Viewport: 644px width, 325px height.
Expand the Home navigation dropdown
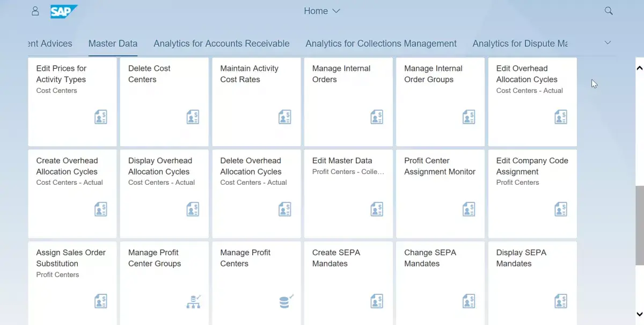[322, 11]
